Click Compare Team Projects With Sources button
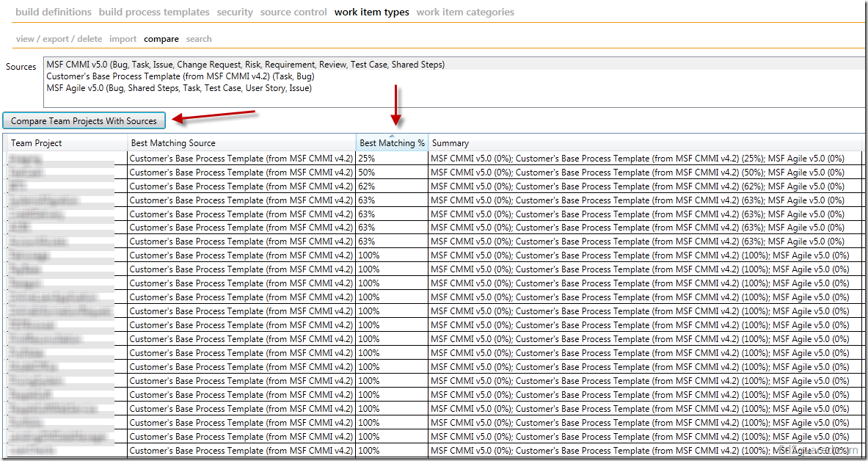Viewport: 868px width, 461px height. pos(84,120)
